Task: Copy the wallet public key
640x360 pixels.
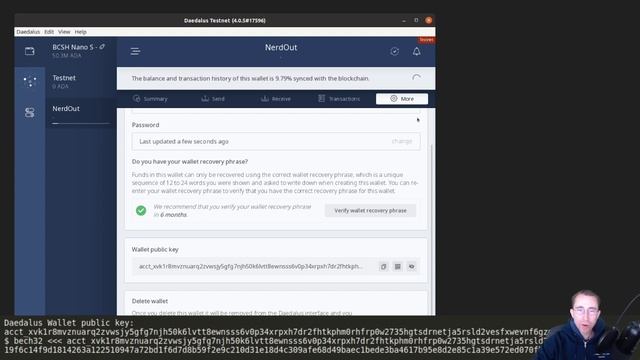Action: [x=383, y=267]
